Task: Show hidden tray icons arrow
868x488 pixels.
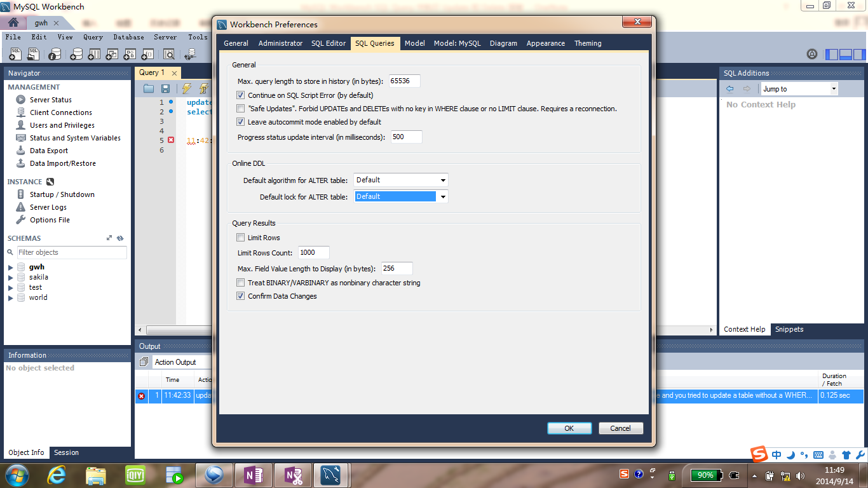Action: tap(754, 475)
